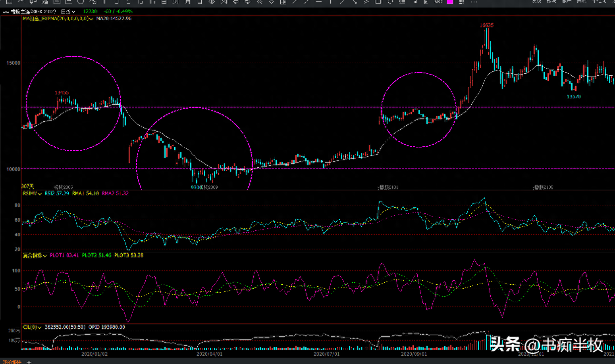Click the 13455 price label
Viewport: 615px width, 364px height.
tap(62, 93)
